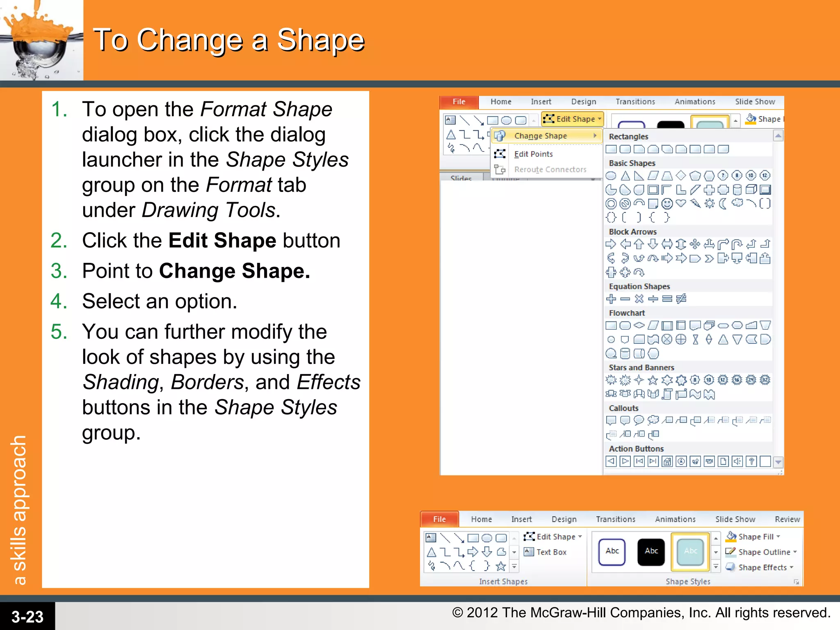Select the black Abc shape style swatch

point(651,552)
